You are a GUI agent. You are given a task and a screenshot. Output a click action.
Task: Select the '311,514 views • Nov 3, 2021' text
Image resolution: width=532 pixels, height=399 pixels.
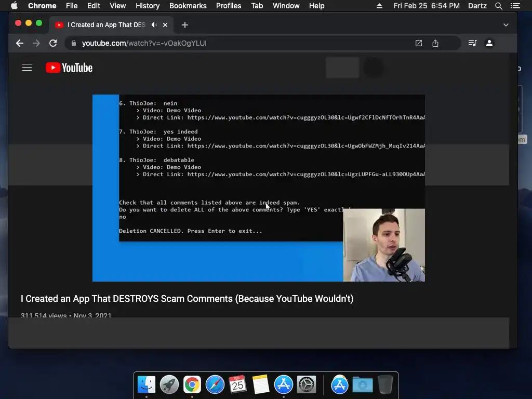coord(66,315)
